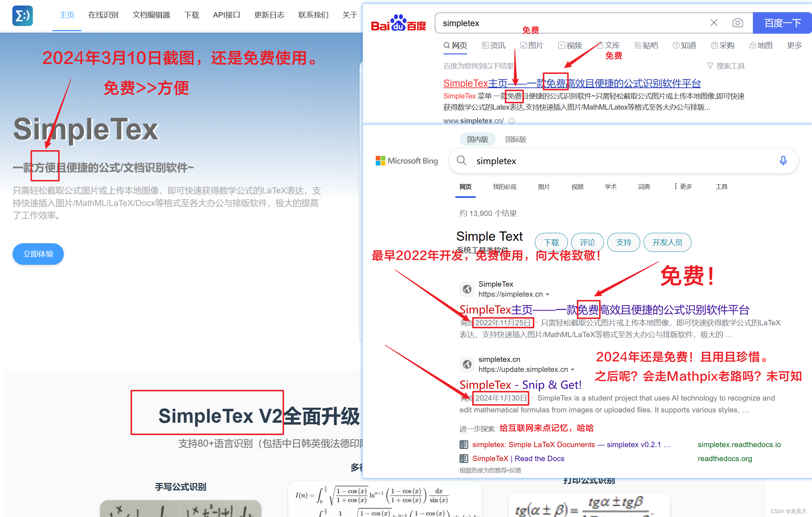
Task: Open Bing 更多 menu
Action: [683, 187]
